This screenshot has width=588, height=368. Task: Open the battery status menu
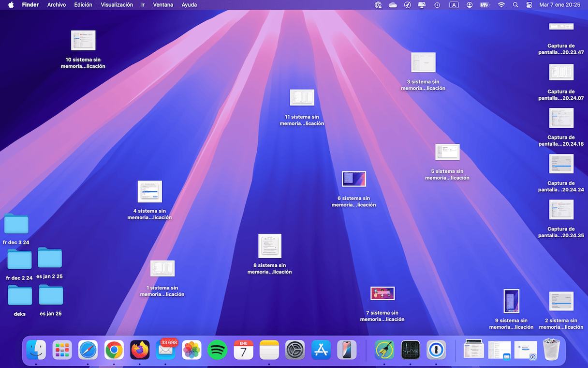point(485,5)
